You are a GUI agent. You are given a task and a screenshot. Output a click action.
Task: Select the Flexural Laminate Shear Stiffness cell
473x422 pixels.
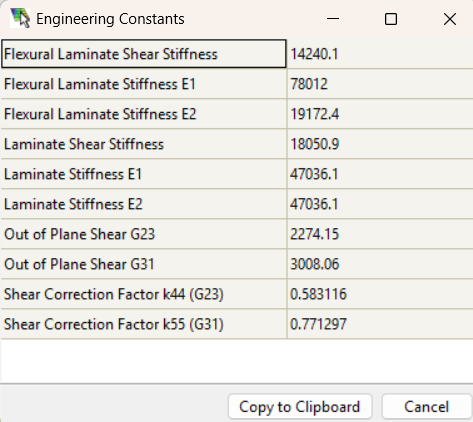(x=144, y=54)
